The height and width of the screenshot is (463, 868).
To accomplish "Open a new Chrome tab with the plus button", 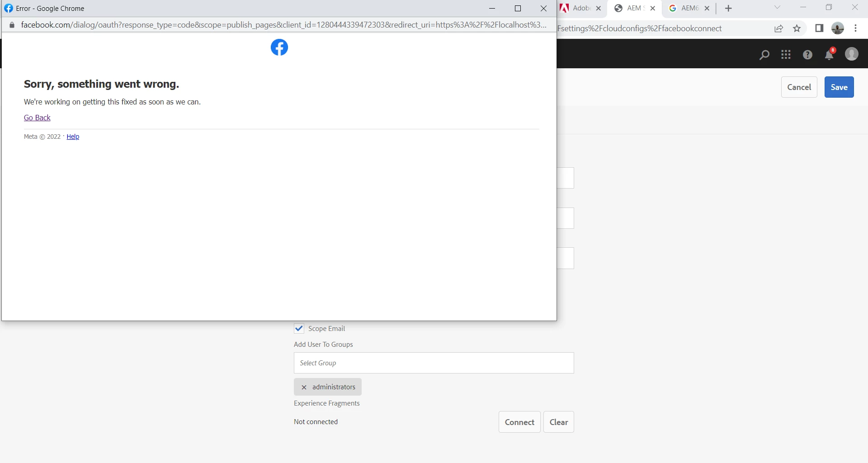I will 728,9.
